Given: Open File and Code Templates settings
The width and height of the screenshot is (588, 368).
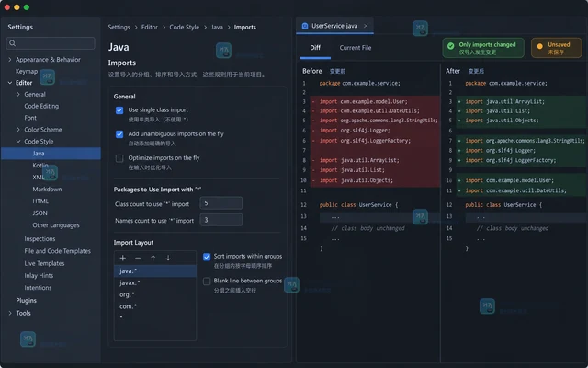Looking at the screenshot, I should 57,251.
